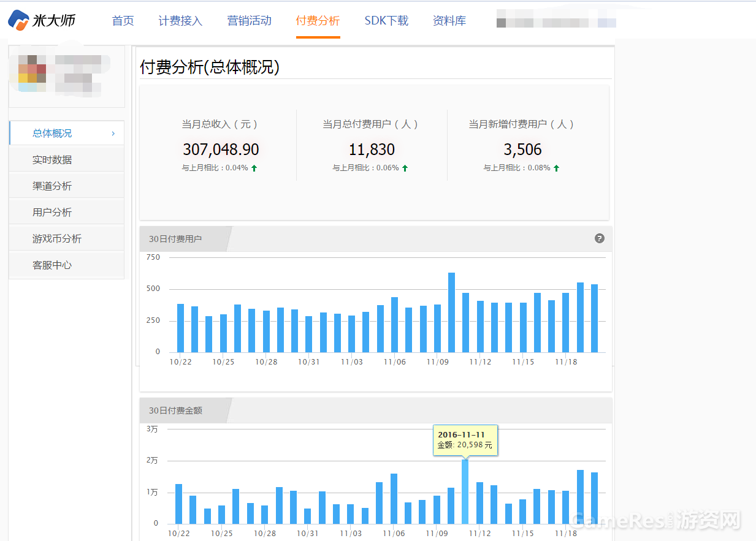Open 客服中心 in the sidebar
This screenshot has width=756, height=541.
[67, 265]
